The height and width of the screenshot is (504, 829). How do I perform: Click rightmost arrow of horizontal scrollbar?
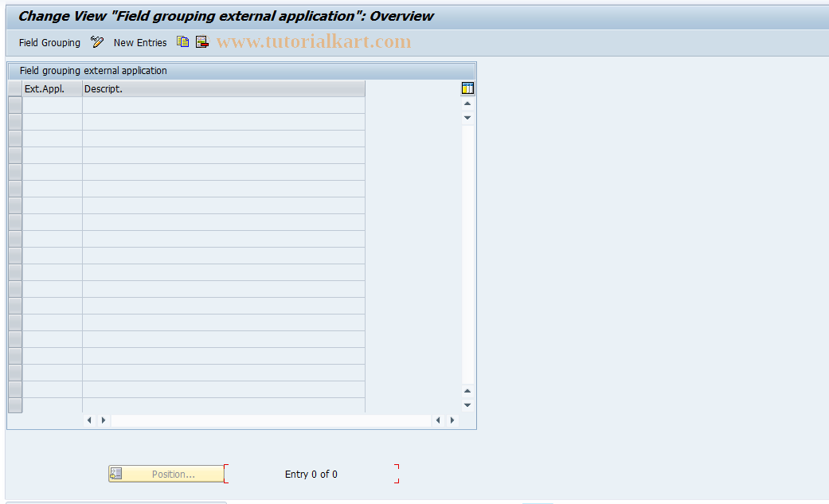(452, 420)
